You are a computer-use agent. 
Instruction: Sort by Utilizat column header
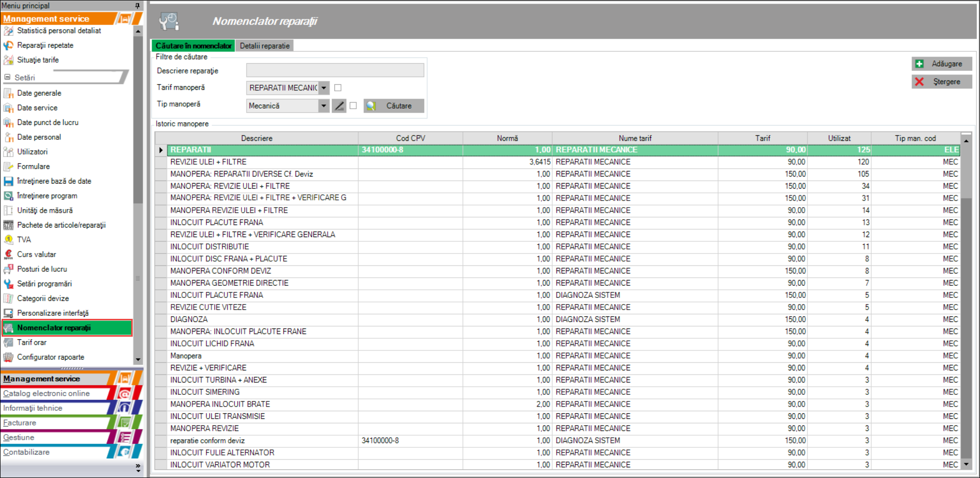pyautogui.click(x=839, y=138)
